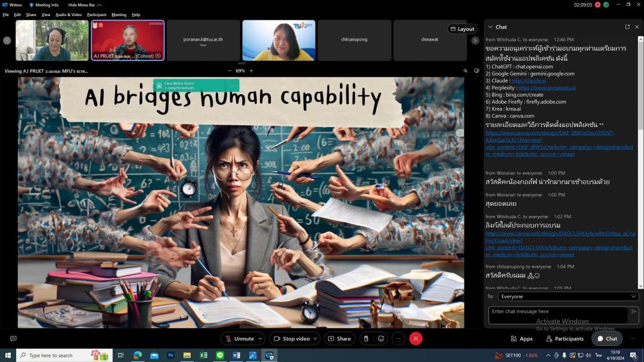This screenshot has width=644, height=362.
Task: Stop video with the camera button
Action: click(x=291, y=339)
